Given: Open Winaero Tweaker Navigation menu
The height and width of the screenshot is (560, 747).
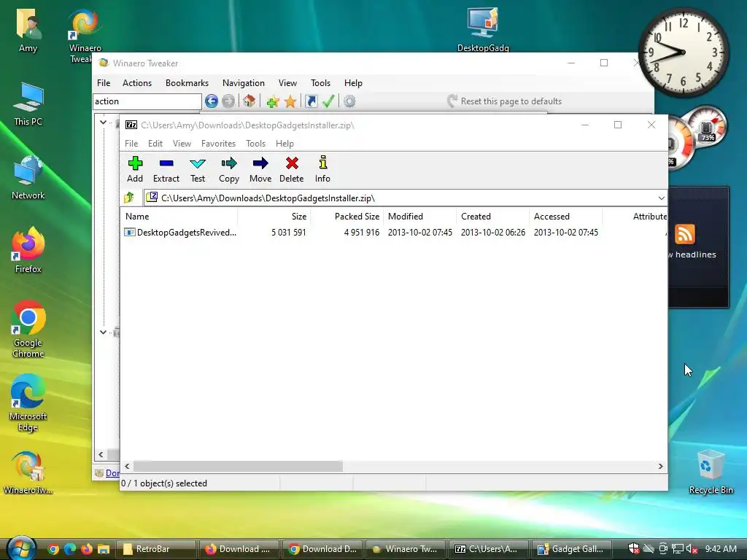Looking at the screenshot, I should point(244,83).
